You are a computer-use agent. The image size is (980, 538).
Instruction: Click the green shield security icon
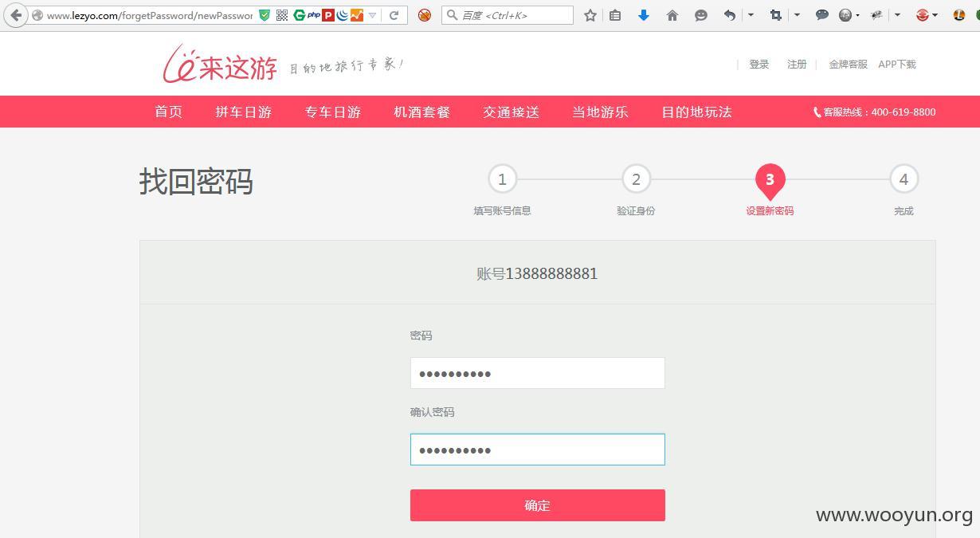(x=265, y=15)
